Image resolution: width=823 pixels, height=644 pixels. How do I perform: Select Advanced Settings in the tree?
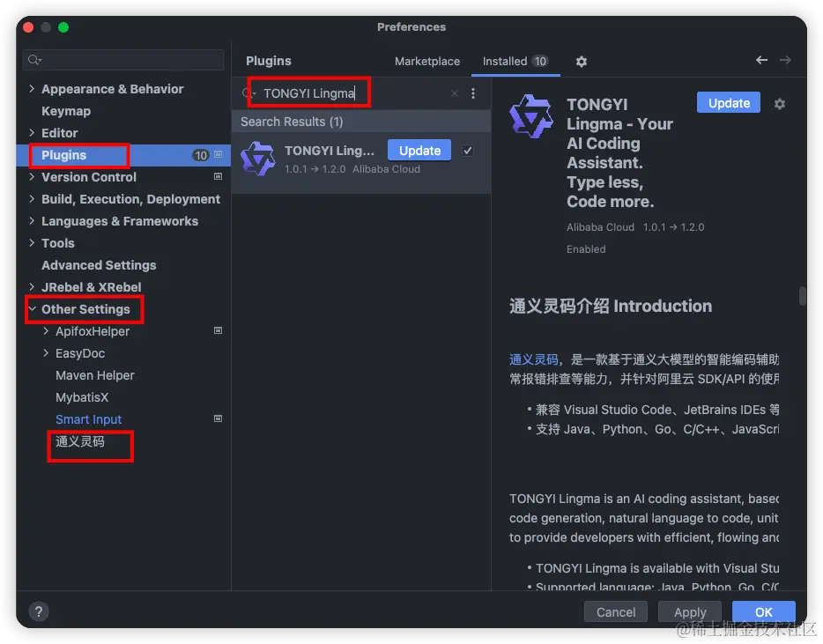(x=99, y=265)
